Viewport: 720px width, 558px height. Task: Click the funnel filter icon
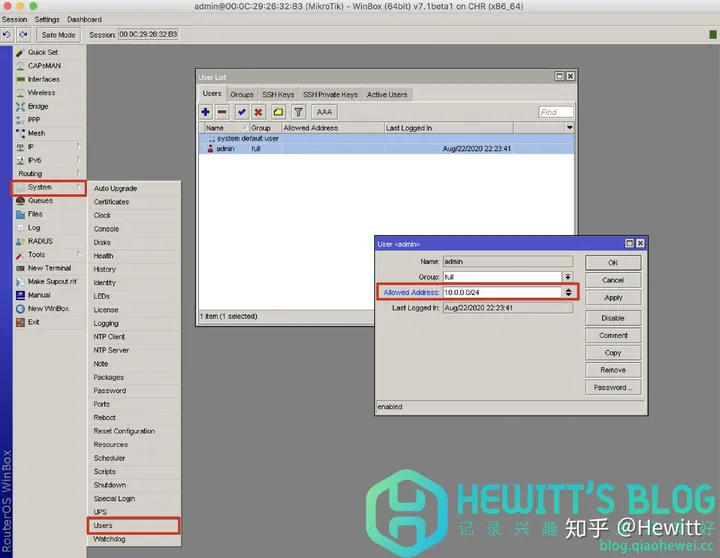click(x=298, y=112)
